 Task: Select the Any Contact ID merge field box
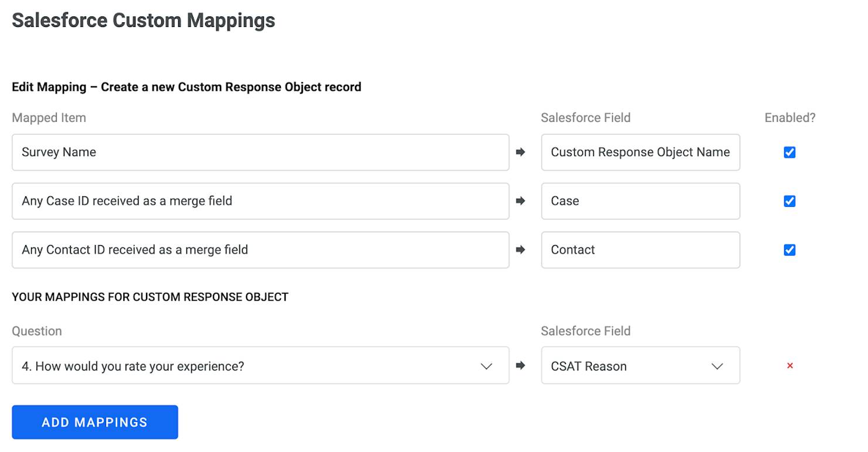[260, 250]
